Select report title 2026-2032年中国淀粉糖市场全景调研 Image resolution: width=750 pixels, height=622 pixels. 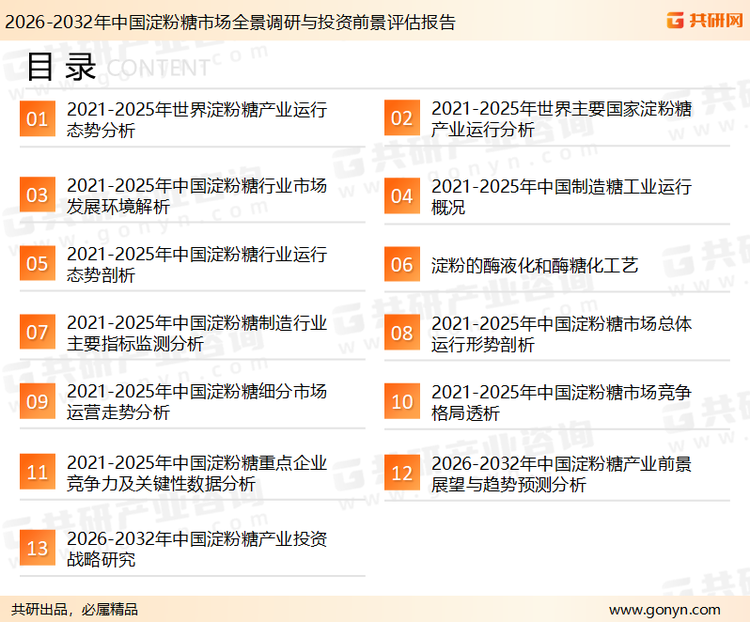pyautogui.click(x=230, y=22)
